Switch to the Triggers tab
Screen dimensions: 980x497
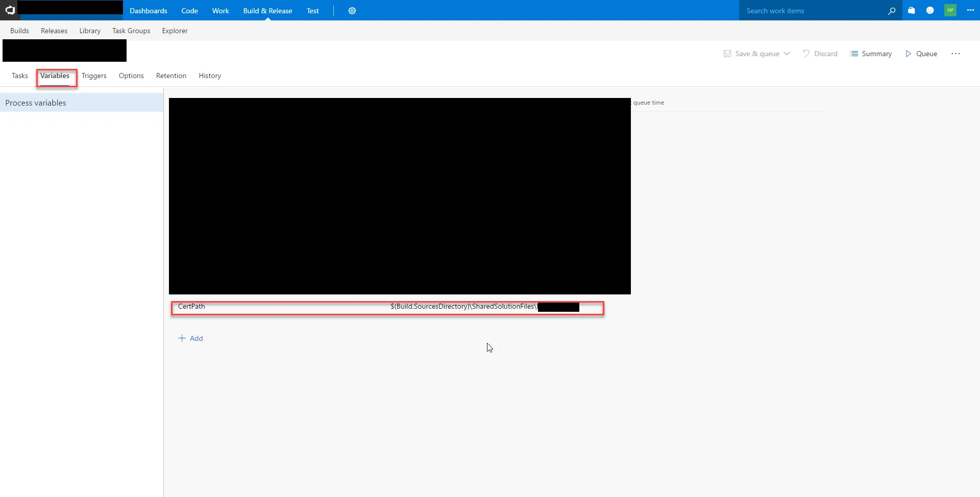[94, 76]
